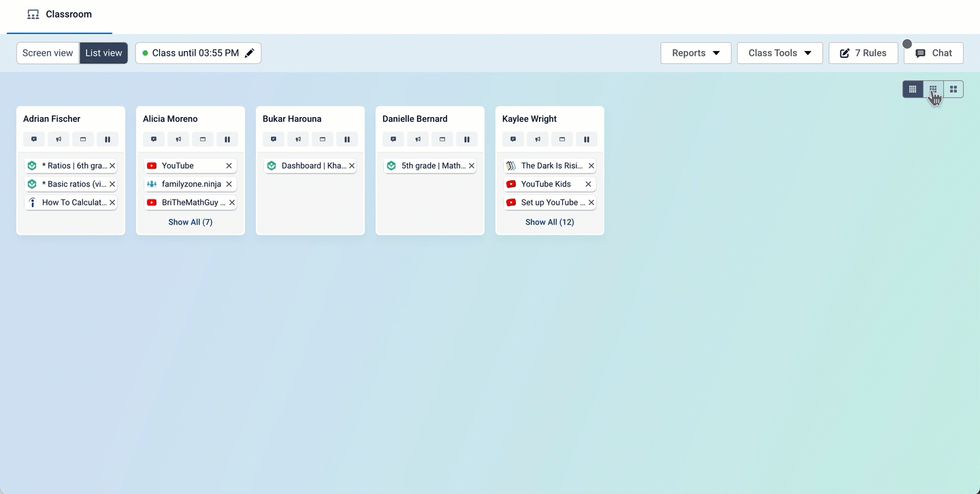
Task: Open the class Chat panel
Action: (x=934, y=53)
